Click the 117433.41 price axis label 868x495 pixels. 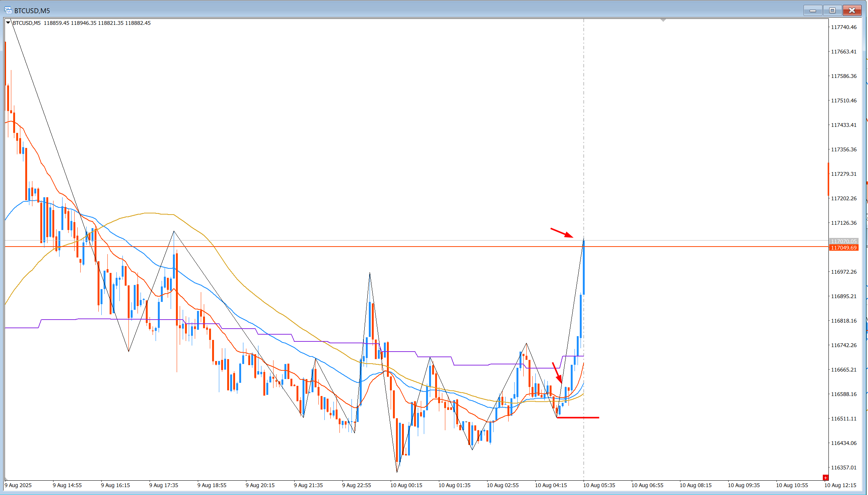[x=844, y=125]
